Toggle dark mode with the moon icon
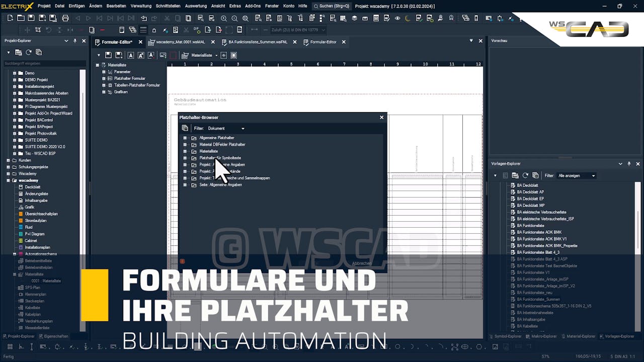The image size is (644, 362). click(406, 18)
